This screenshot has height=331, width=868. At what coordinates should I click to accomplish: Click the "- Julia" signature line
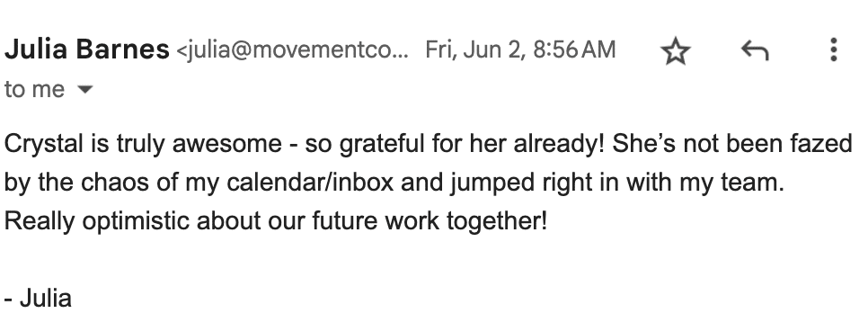pyautogui.click(x=39, y=299)
